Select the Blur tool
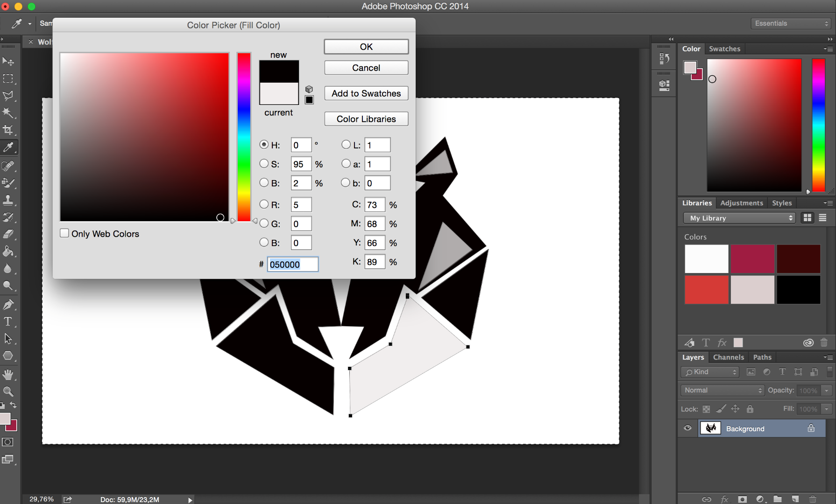Screen dimensions: 836x504 point(8,269)
